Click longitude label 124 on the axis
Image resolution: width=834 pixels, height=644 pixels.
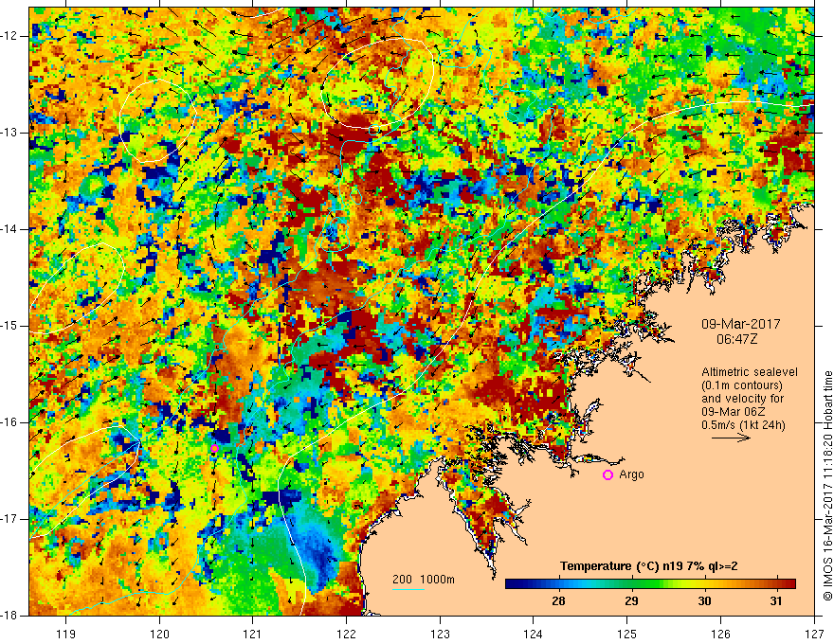pyautogui.click(x=534, y=634)
